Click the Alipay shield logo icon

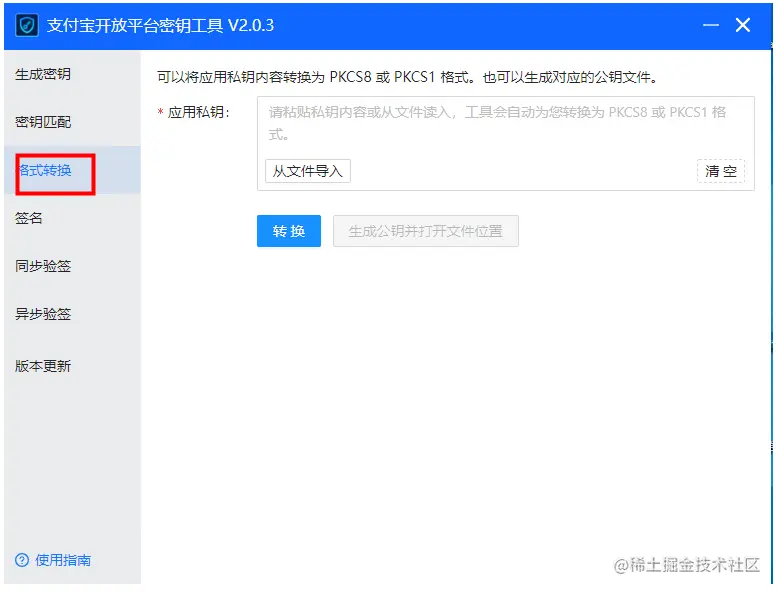coord(27,25)
